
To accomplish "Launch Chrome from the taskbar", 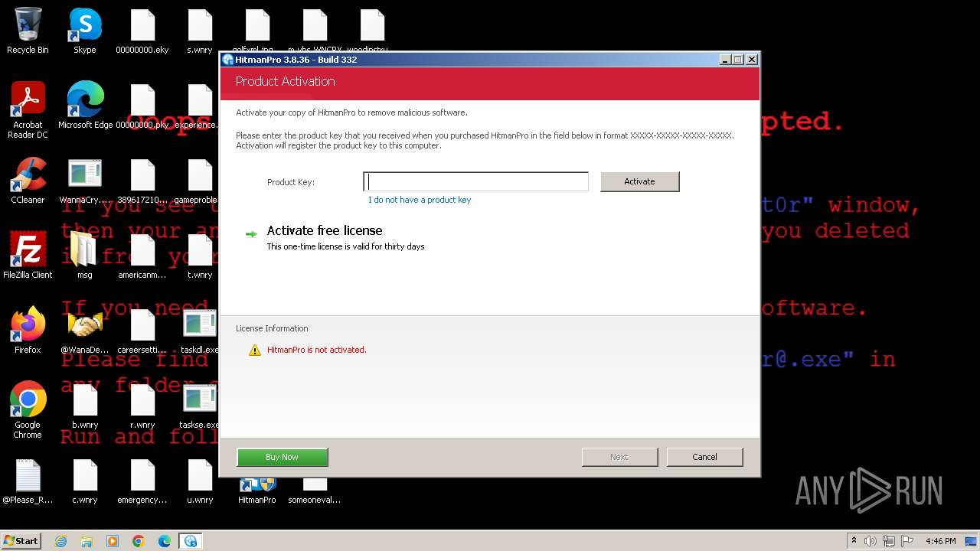I will [x=139, y=541].
